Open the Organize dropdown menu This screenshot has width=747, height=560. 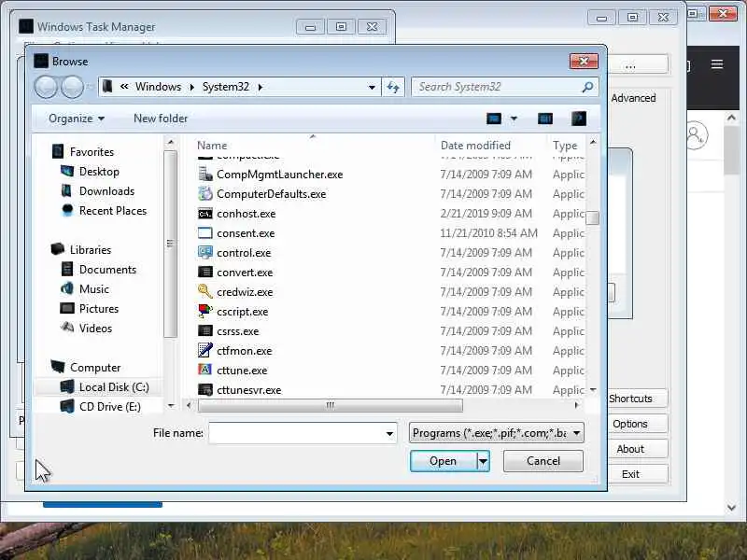[77, 119]
